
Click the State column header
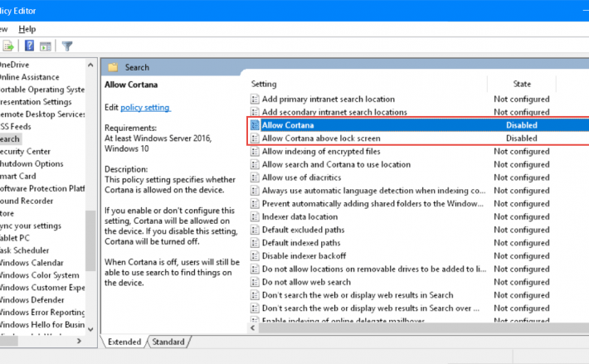[522, 84]
